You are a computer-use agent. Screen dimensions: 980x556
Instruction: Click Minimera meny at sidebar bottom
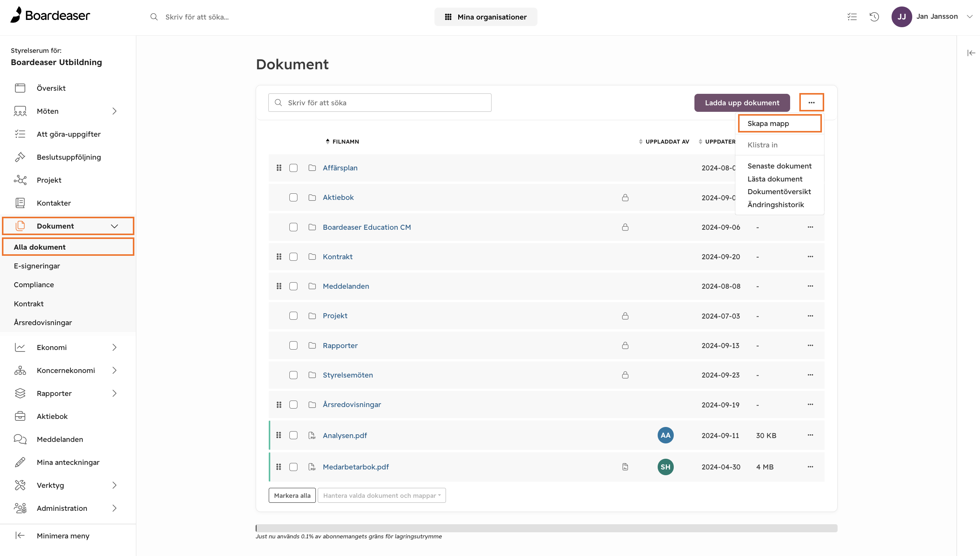(63, 536)
